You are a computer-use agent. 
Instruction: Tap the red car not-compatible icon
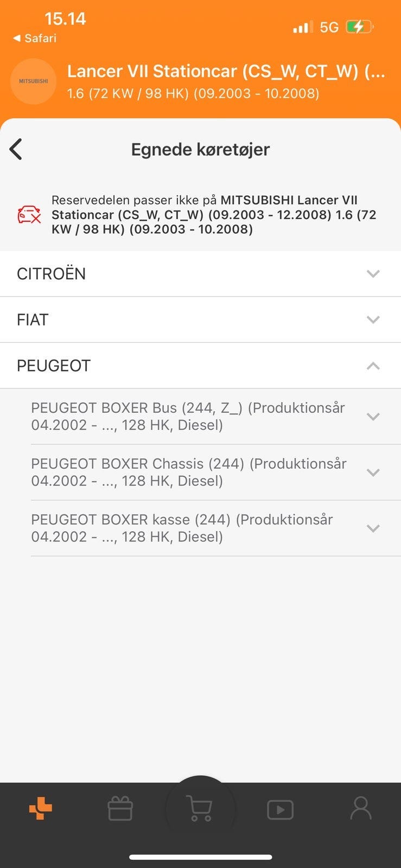point(29,215)
